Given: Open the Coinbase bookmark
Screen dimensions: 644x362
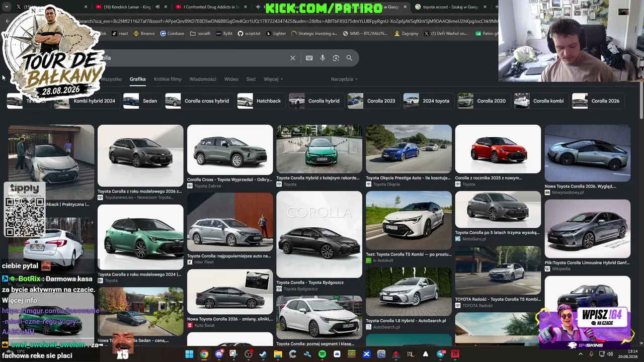Looking at the screenshot, I should tap(172, 34).
